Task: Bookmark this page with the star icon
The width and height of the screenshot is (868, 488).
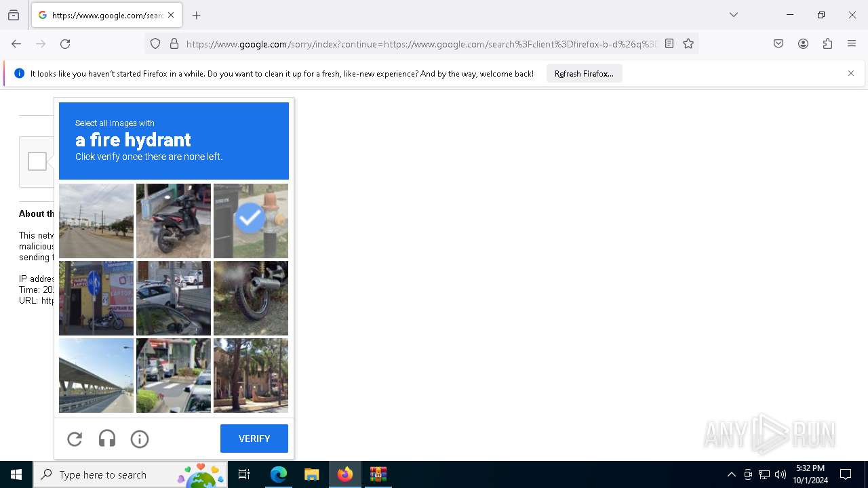Action: (x=688, y=44)
